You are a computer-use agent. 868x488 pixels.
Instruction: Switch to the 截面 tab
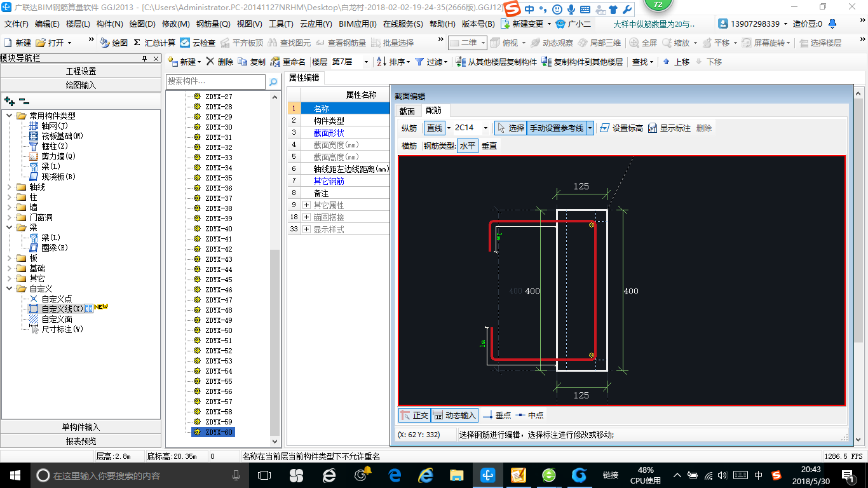407,111
